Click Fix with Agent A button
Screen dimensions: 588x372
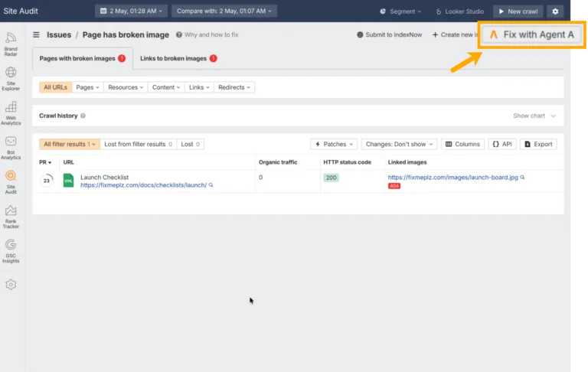[531, 34]
